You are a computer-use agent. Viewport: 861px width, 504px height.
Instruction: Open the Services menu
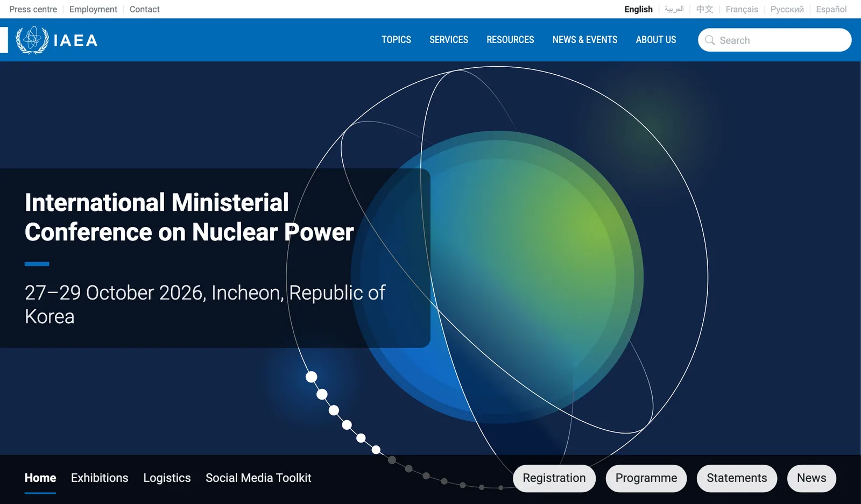449,40
